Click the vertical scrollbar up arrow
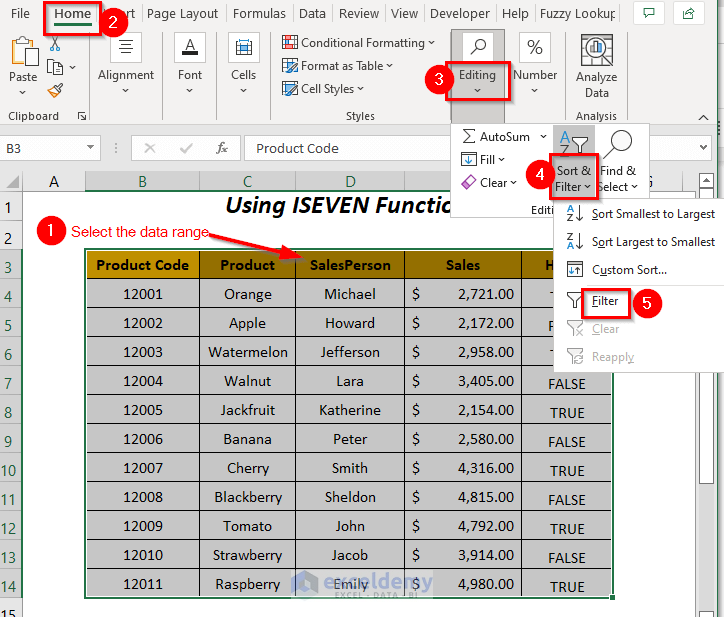 (x=706, y=180)
